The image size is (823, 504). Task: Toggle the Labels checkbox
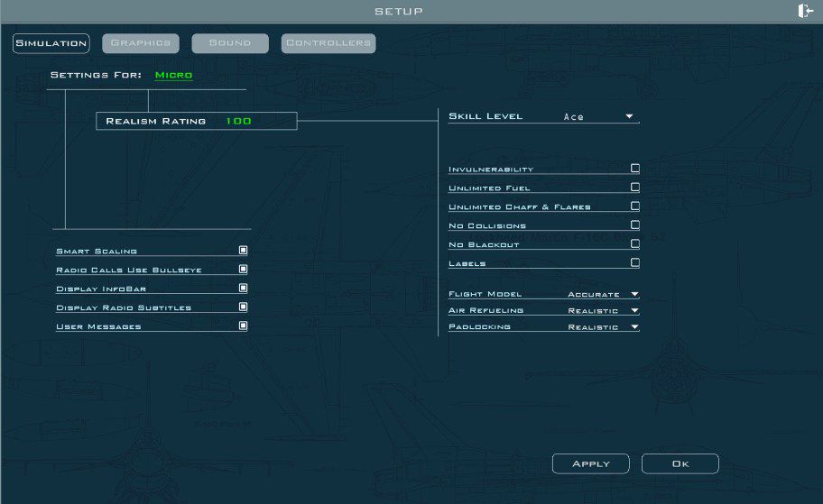(634, 263)
